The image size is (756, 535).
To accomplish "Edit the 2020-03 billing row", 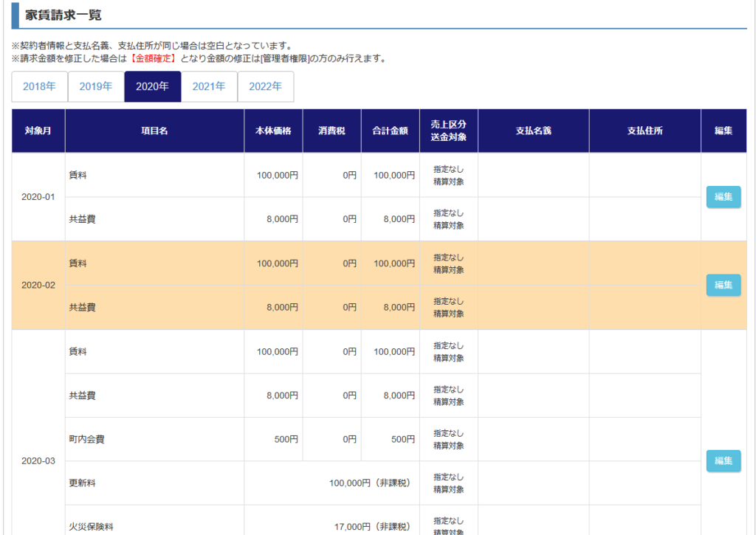I will [724, 460].
